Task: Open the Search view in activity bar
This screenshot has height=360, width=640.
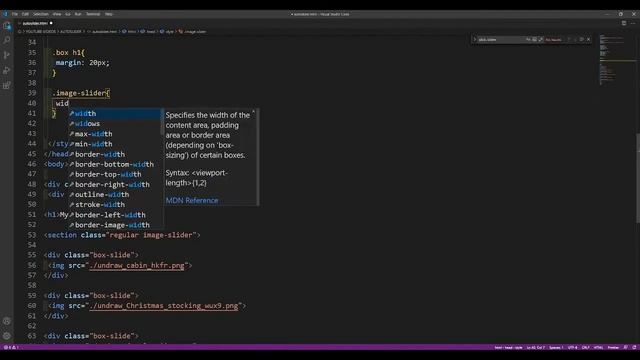Action: click(7, 40)
